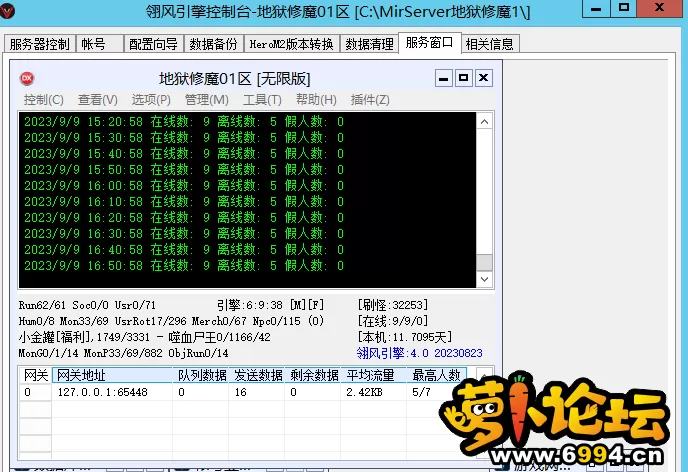Image resolution: width=688 pixels, height=472 pixels.
Task: Open the HeroM2版本转换 tab
Action: pyautogui.click(x=291, y=44)
